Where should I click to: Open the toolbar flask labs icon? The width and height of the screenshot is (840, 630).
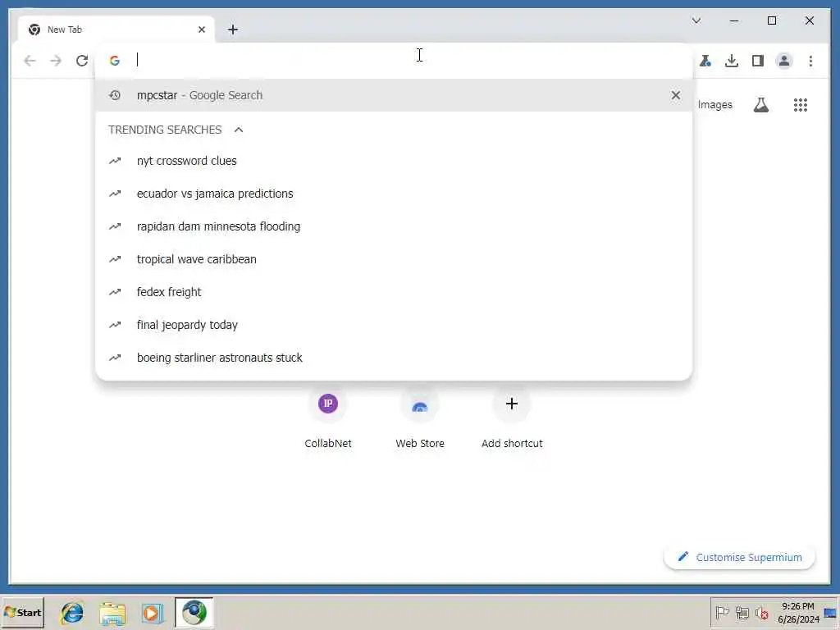point(705,61)
